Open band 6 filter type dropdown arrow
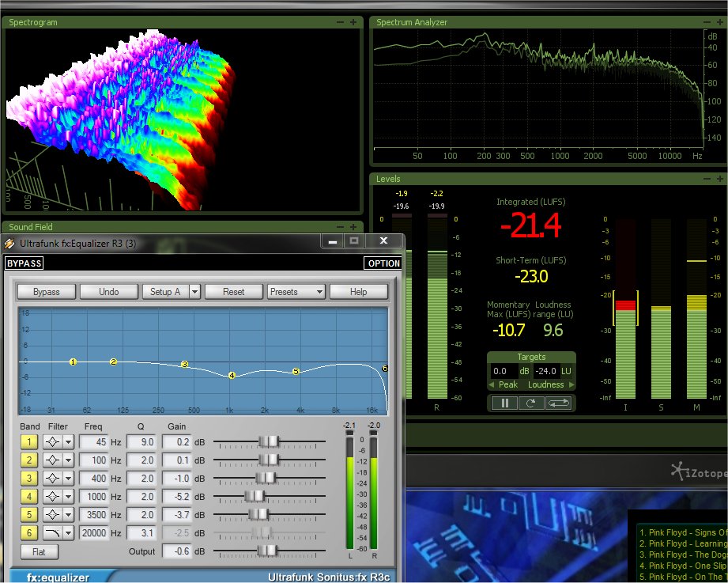Viewport: 728px width, 583px height. (x=68, y=533)
